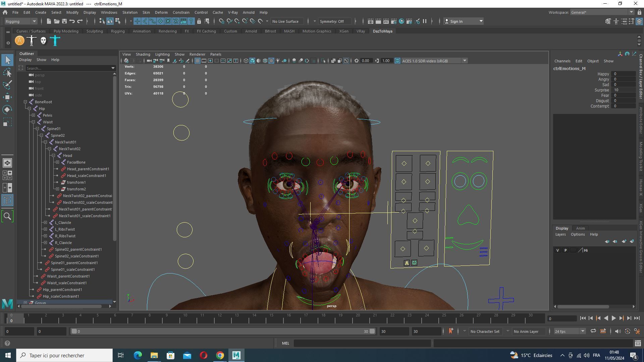The image size is (644, 362).
Task: Open the Outliner Display menu
Action: (25, 60)
